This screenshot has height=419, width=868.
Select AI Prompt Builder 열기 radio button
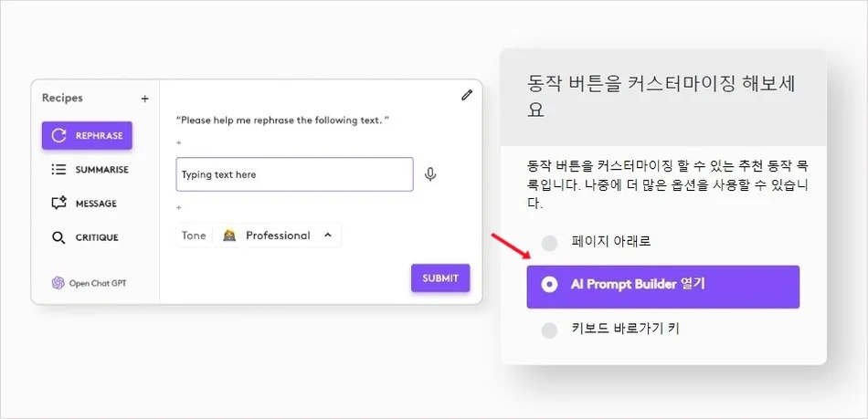tap(549, 285)
